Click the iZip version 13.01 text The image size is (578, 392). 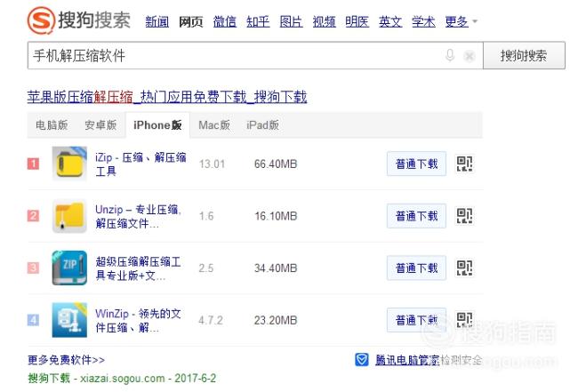(212, 164)
